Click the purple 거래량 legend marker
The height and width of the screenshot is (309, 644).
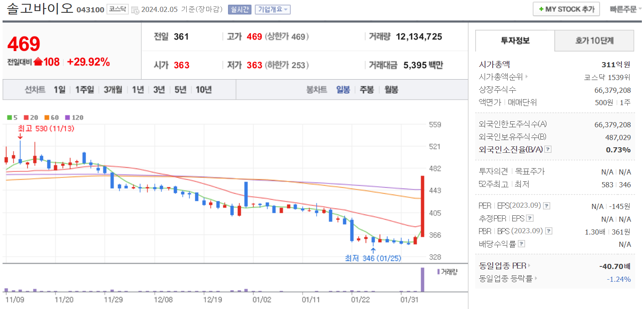click(438, 272)
